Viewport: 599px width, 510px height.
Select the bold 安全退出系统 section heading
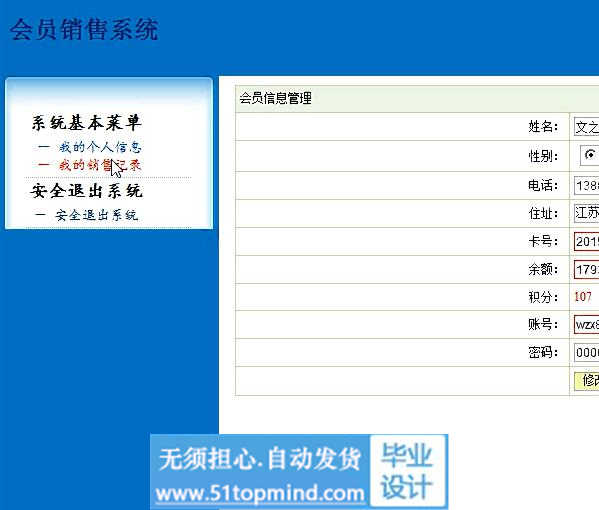click(x=86, y=191)
